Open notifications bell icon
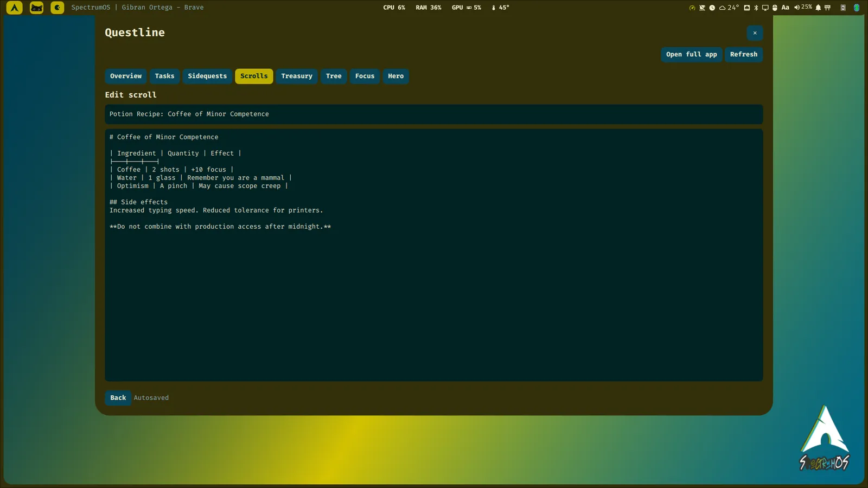This screenshot has width=868, height=488. [818, 8]
